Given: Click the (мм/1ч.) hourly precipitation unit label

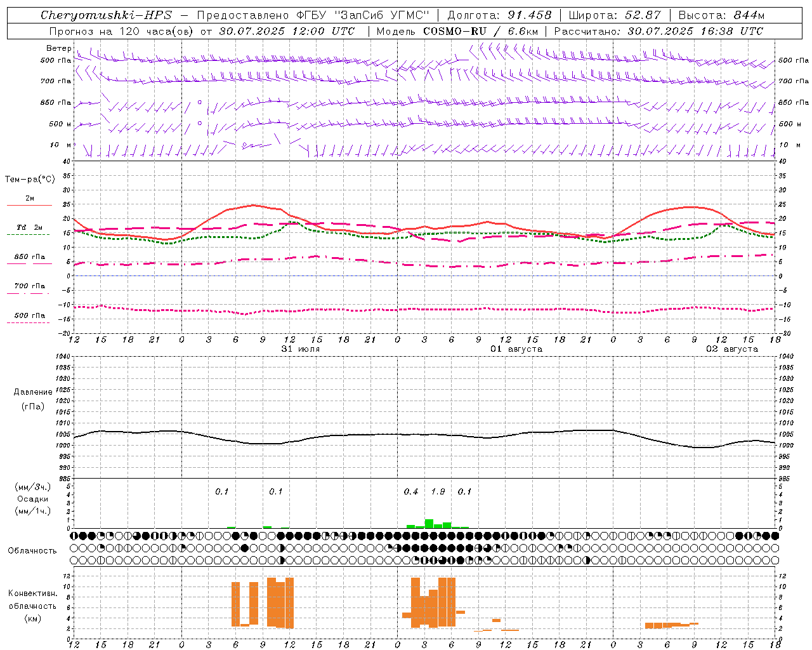Looking at the screenshot, I should [32, 511].
